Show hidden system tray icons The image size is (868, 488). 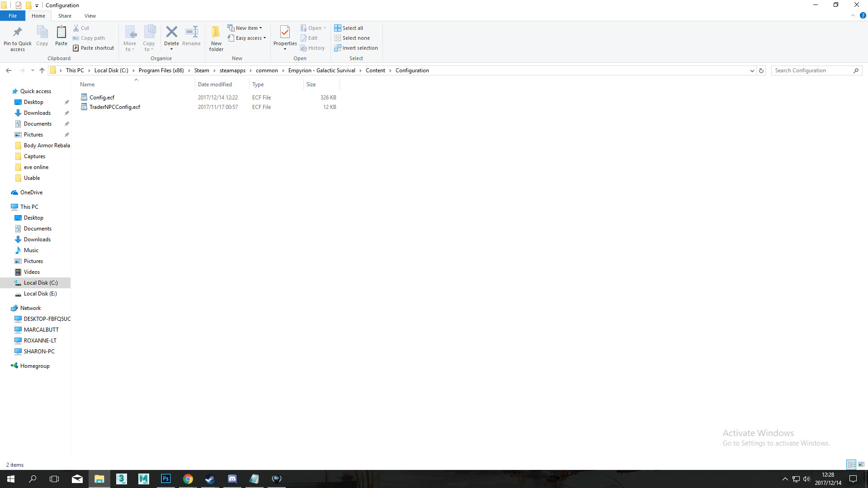[785, 479]
